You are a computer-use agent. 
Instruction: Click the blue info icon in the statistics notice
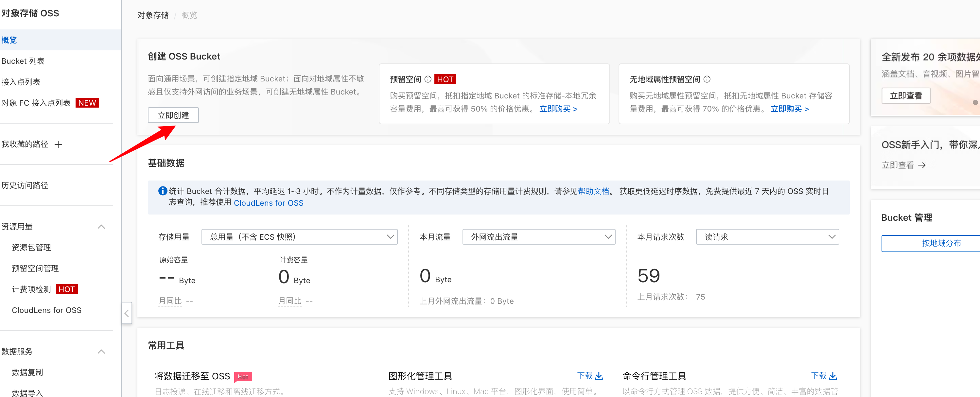click(163, 191)
